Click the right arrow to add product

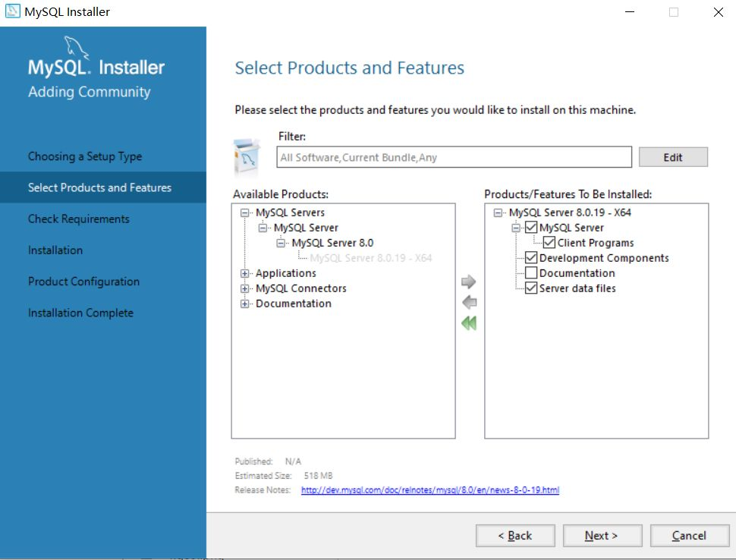[468, 282]
